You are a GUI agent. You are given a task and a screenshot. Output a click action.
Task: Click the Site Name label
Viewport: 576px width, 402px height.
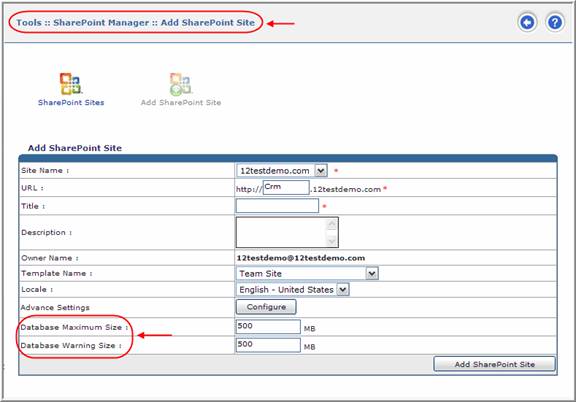click(x=45, y=171)
